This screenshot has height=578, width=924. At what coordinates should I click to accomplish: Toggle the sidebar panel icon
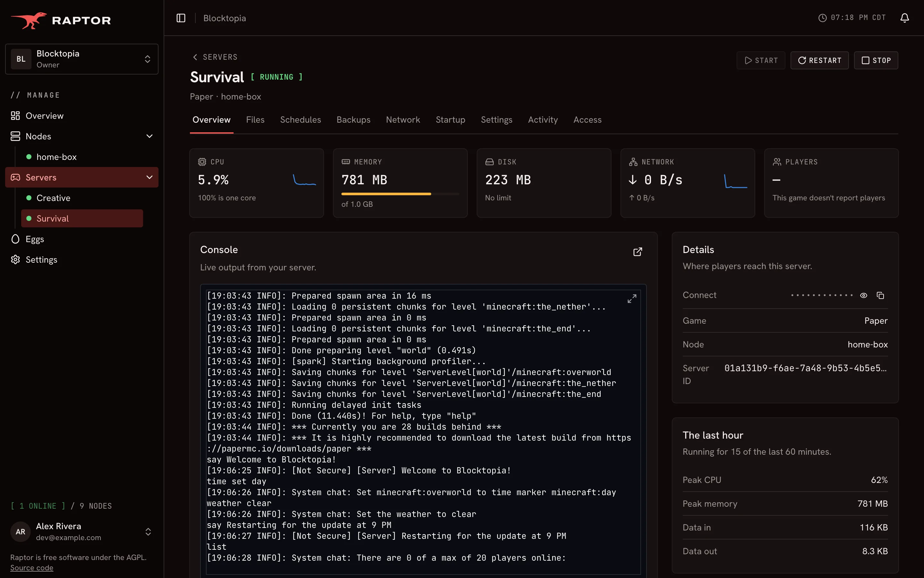(181, 18)
